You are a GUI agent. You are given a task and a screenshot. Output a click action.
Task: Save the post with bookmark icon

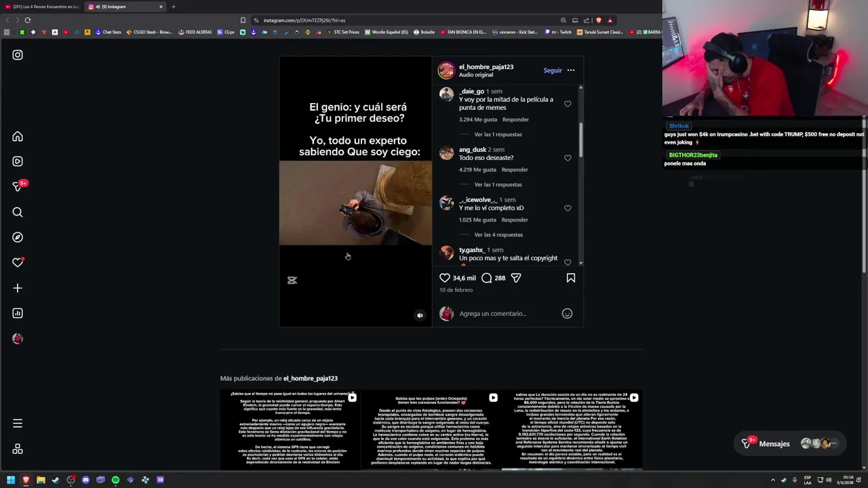click(571, 278)
